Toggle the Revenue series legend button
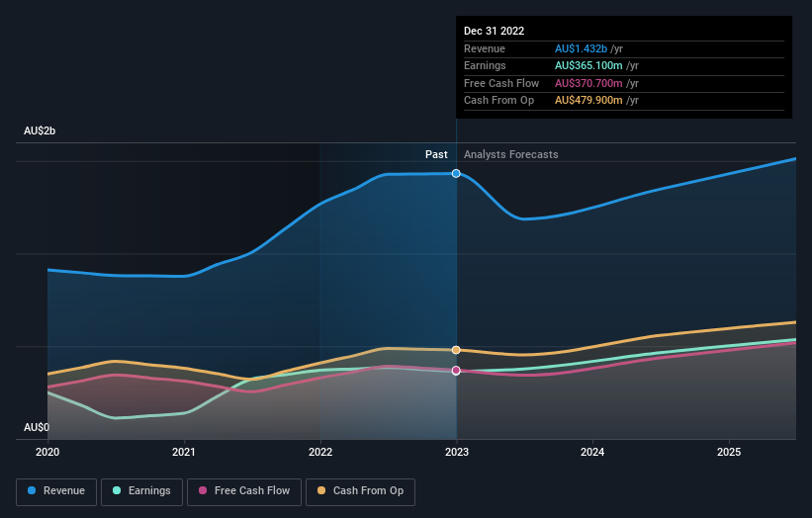The height and width of the screenshot is (518, 812). coord(56,491)
